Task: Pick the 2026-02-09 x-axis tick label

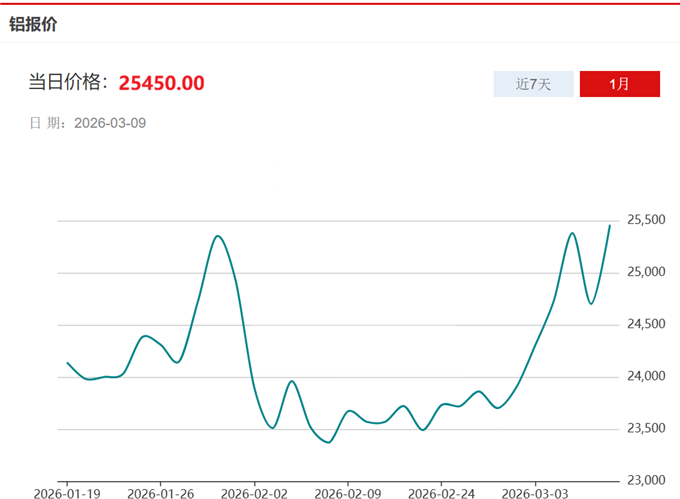Action: pyautogui.click(x=347, y=493)
